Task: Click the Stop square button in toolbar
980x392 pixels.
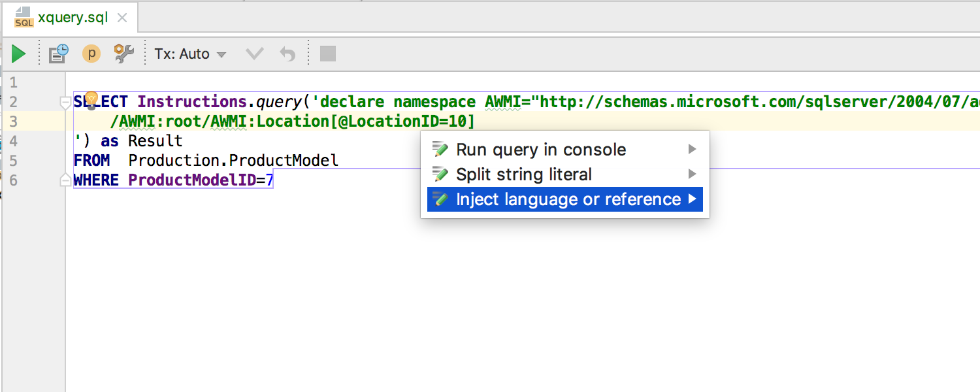Action: click(x=328, y=54)
